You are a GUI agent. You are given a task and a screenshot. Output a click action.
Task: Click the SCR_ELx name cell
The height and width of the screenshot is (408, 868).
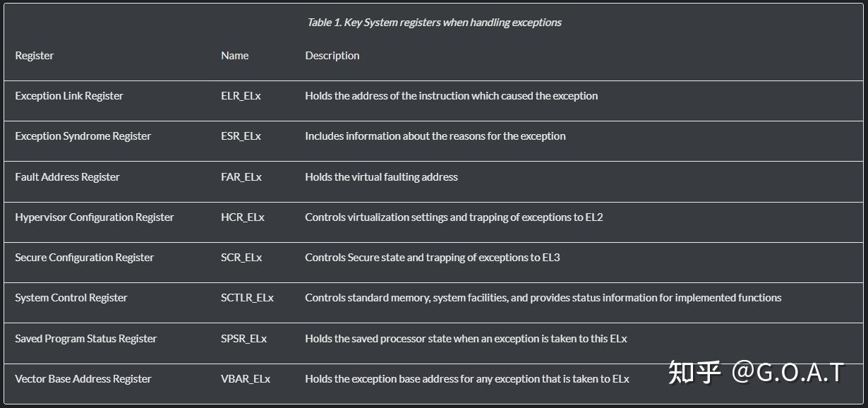point(241,258)
